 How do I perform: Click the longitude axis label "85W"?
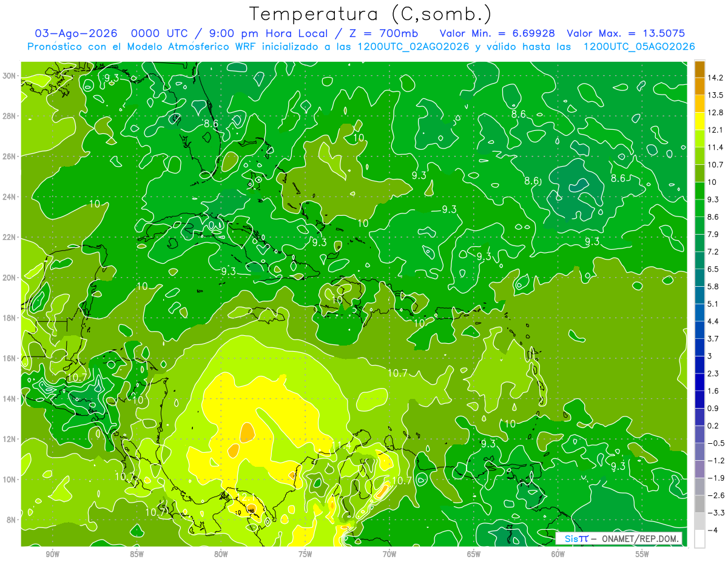point(136,554)
